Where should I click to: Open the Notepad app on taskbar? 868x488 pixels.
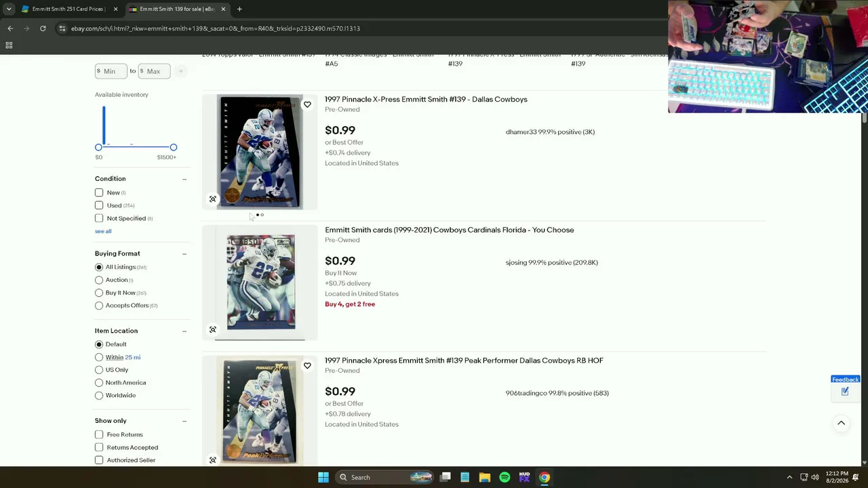click(x=465, y=477)
